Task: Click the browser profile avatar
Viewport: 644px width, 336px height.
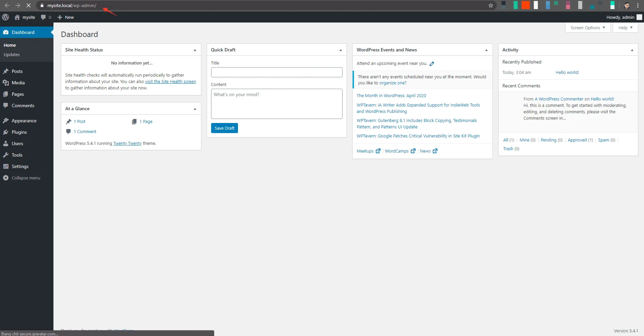Action: (x=627, y=5)
